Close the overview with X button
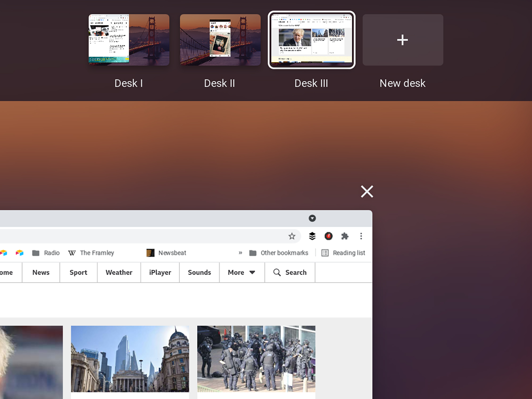This screenshot has height=399, width=532. pos(367,191)
